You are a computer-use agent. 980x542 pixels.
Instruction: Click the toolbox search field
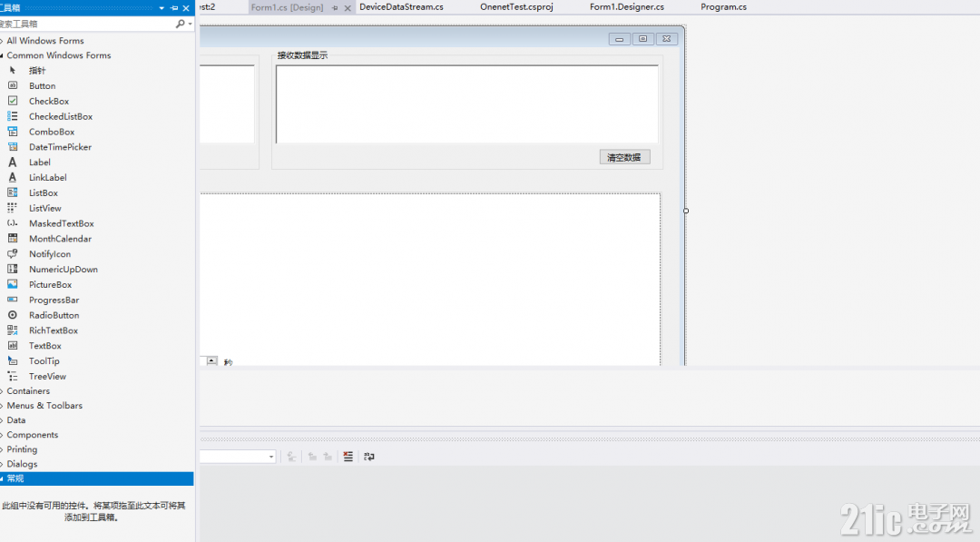[87, 24]
